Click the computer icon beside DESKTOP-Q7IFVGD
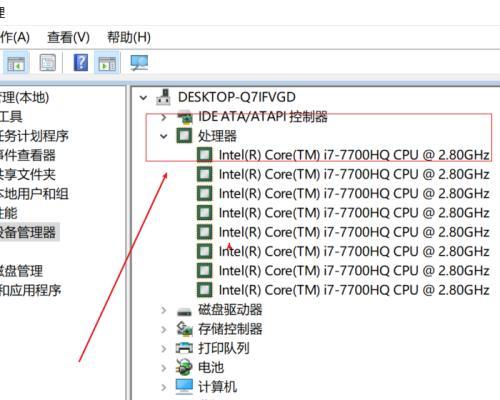 (x=164, y=97)
